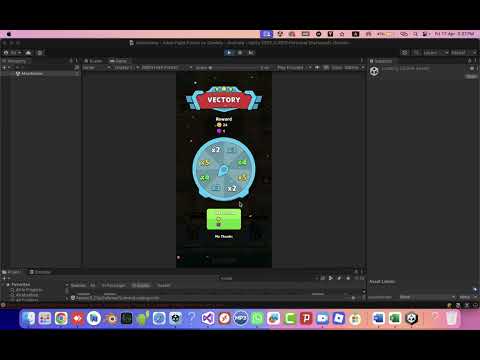Open the MP3 app from the Dock

click(241, 318)
